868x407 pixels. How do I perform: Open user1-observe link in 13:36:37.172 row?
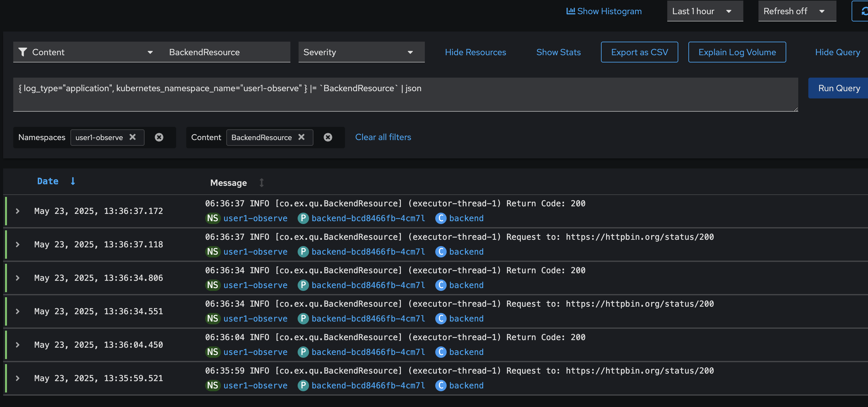pyautogui.click(x=255, y=218)
